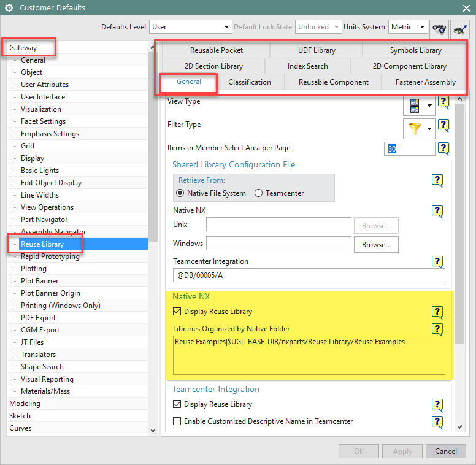Open help for Items in Member Select Area
This screenshot has height=465, width=476.
click(443, 148)
